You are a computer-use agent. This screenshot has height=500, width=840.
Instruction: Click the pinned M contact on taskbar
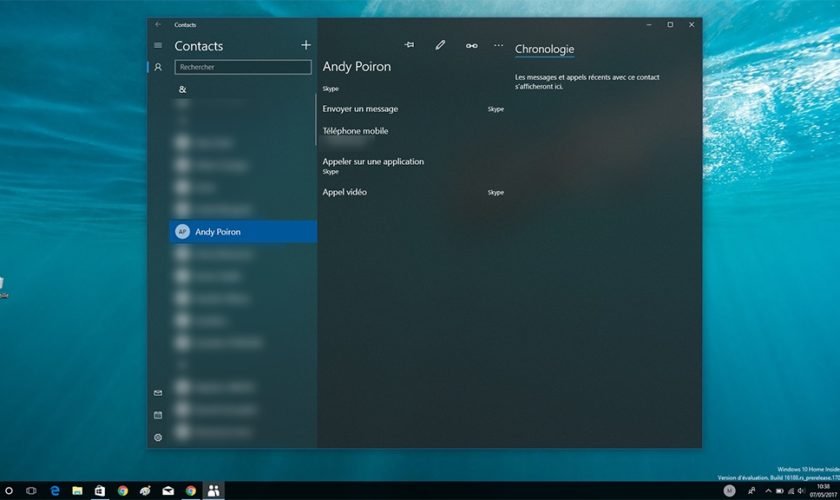point(729,490)
